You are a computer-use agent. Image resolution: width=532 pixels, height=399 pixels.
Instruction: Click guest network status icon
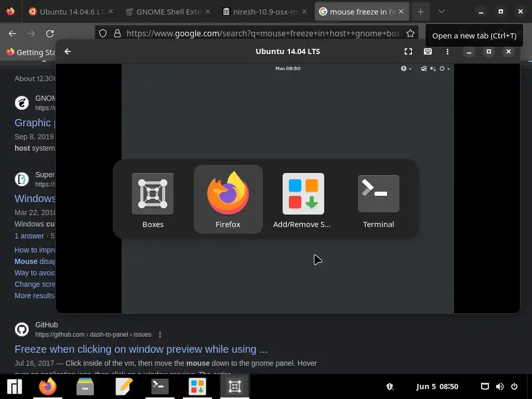coord(424,69)
